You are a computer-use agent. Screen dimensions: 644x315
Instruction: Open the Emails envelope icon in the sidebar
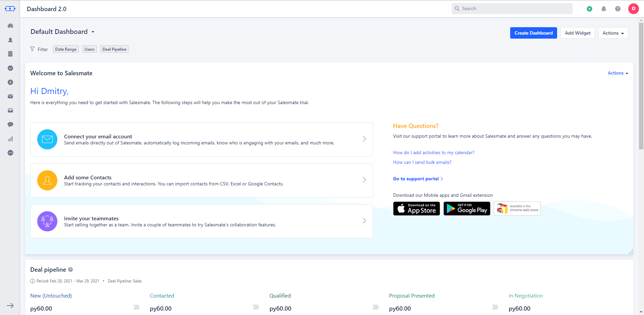pyautogui.click(x=10, y=96)
